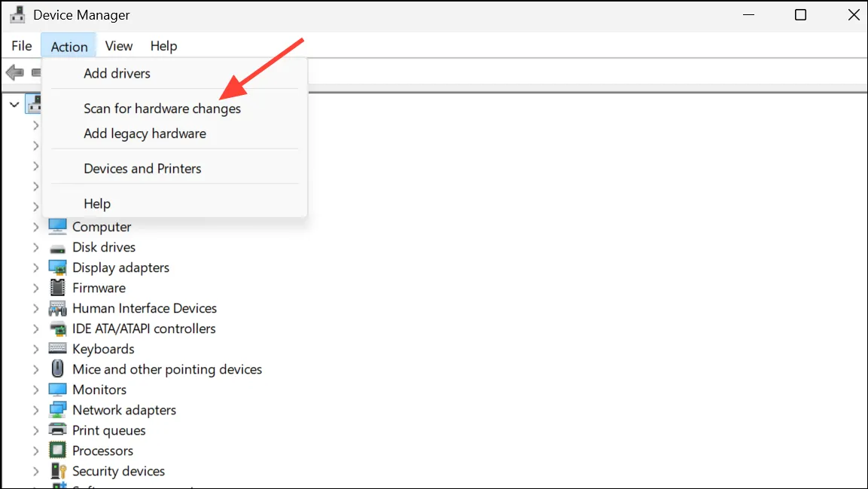
Task: Click the Security devices key icon
Action: 58,471
